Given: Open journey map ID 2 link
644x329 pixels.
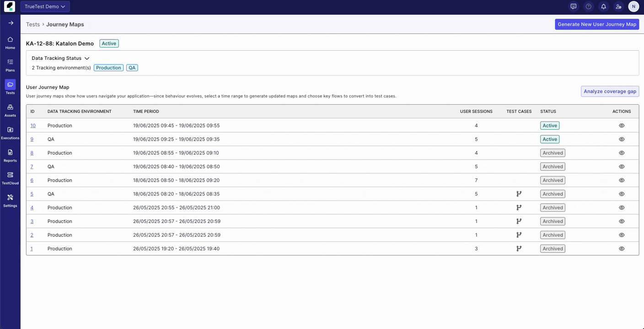Looking at the screenshot, I should tap(32, 235).
